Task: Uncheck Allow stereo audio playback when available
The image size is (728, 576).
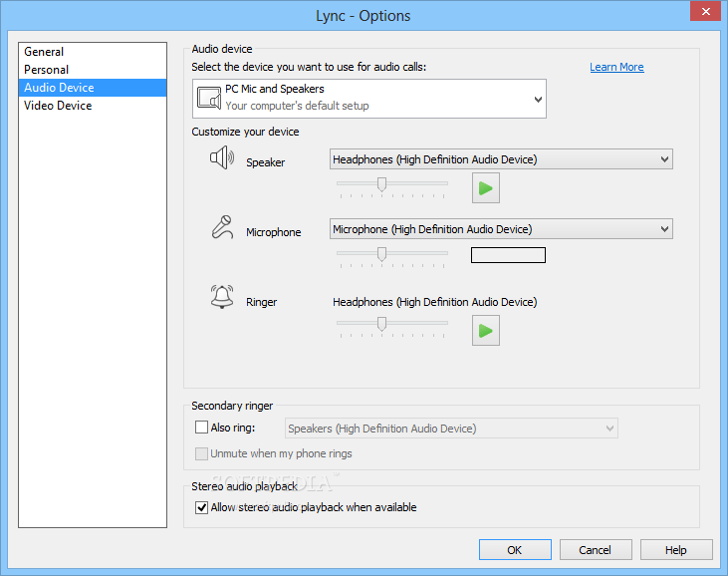Action: click(201, 507)
